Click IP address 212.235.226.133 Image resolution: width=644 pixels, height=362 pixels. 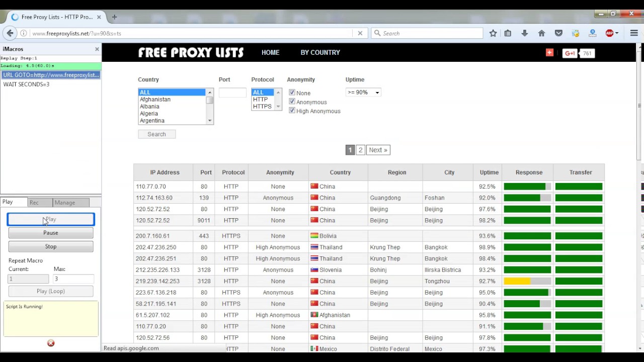tap(157, 270)
